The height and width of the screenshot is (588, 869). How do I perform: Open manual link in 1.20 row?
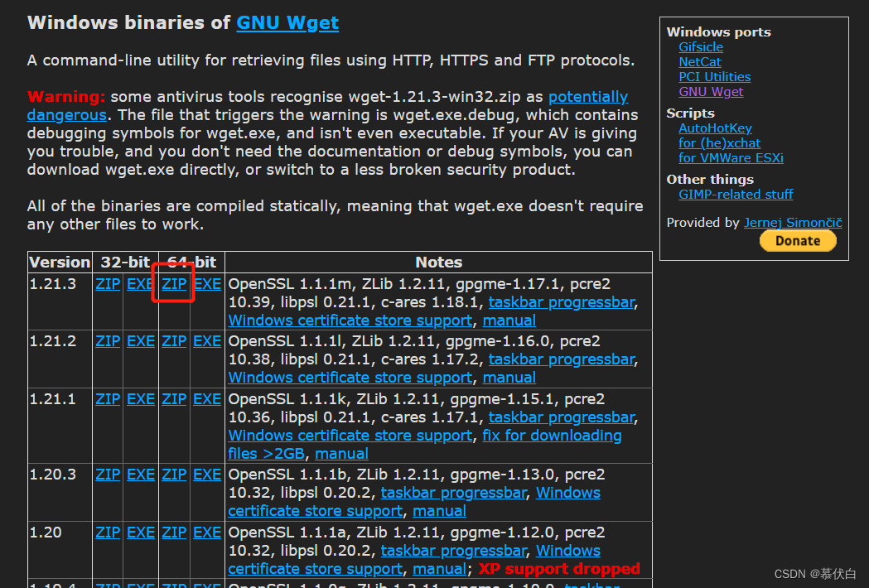pyautogui.click(x=440, y=569)
